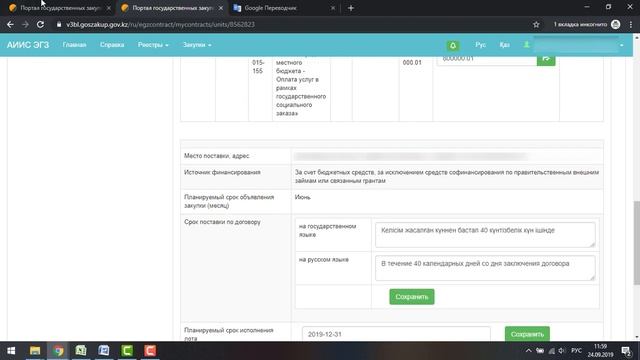Click the РУС keyboard language indicator
Image resolution: width=640 pixels, height=360 pixels.
pyautogui.click(x=576, y=351)
